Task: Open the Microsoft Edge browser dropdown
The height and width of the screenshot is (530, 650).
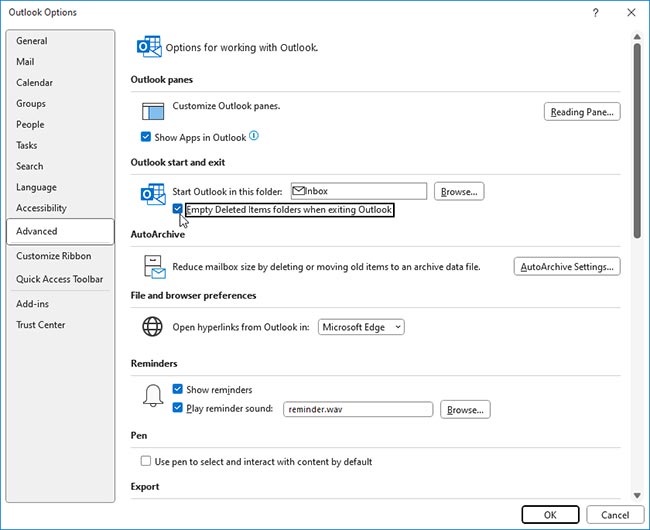Action: pos(361,327)
